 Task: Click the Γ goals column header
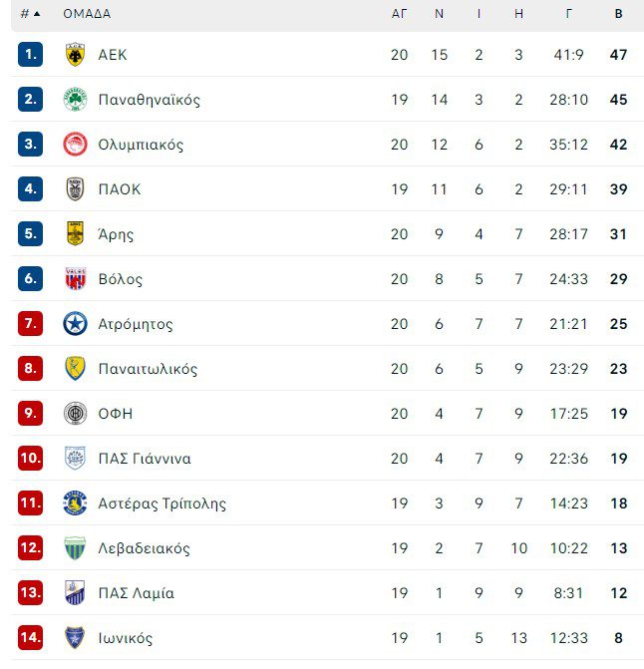[x=568, y=14]
